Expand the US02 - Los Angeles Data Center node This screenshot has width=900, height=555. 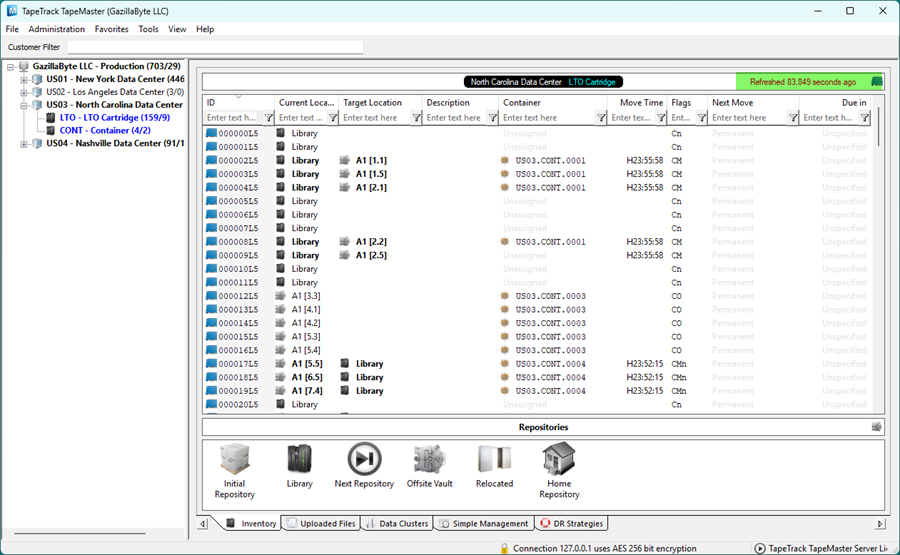(24, 92)
